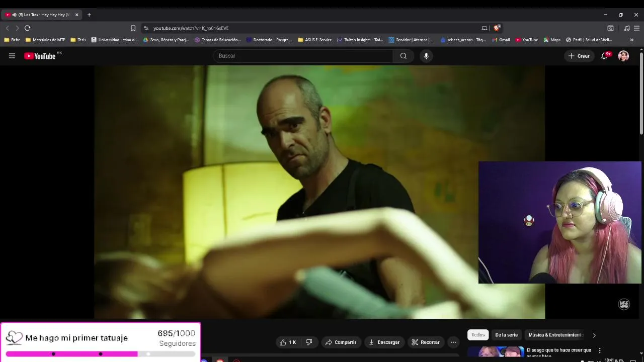This screenshot has height=362, width=644.
Task: Open YouTube notifications bell
Action: (604, 56)
